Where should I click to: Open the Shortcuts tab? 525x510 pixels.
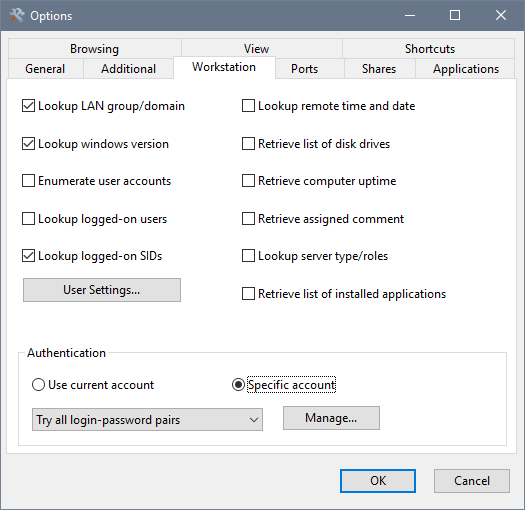point(430,49)
